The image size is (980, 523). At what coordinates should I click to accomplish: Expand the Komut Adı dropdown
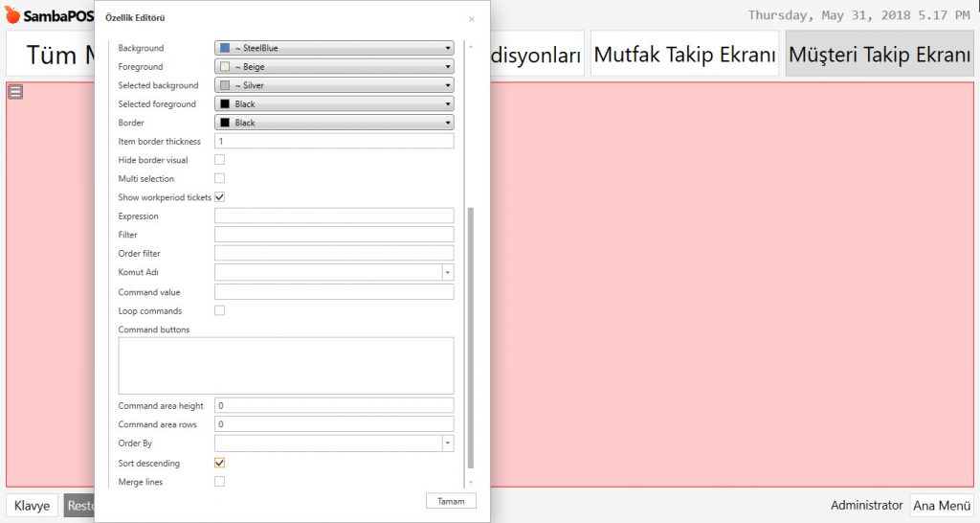coord(447,273)
